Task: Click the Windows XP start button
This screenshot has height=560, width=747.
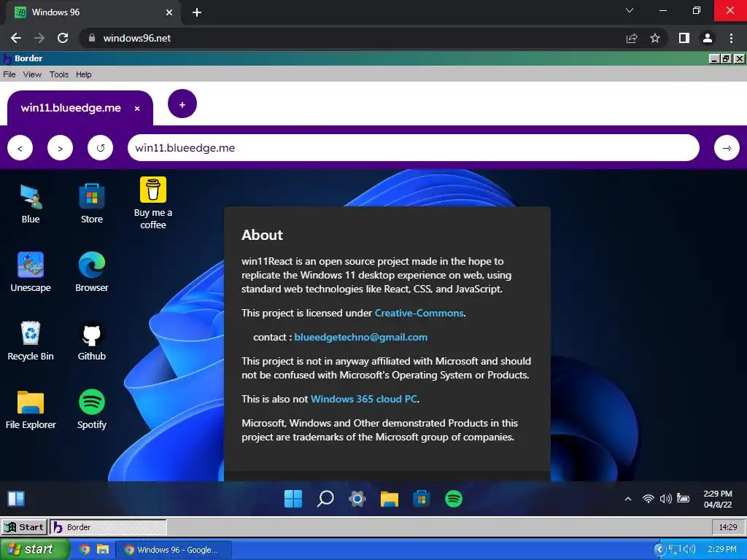Action: click(34, 549)
